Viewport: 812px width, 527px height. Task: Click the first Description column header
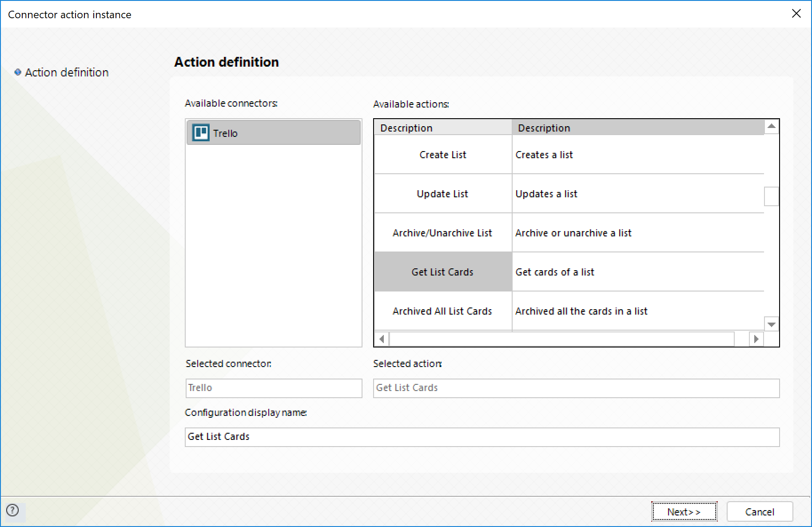[443, 128]
